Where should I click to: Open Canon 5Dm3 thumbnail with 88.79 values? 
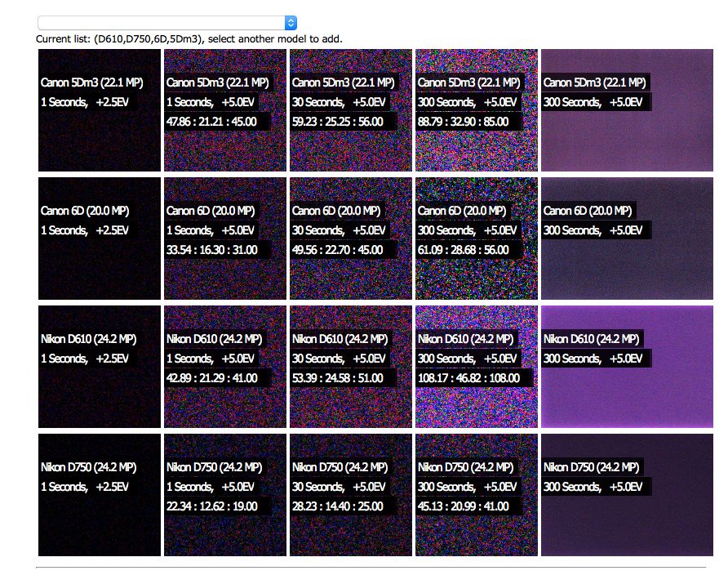coord(477,110)
